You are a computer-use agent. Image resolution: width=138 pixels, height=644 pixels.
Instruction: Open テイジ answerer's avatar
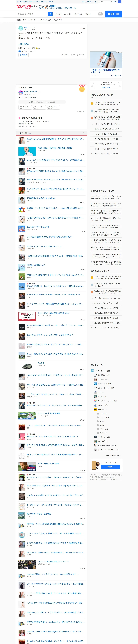(x=21, y=93)
